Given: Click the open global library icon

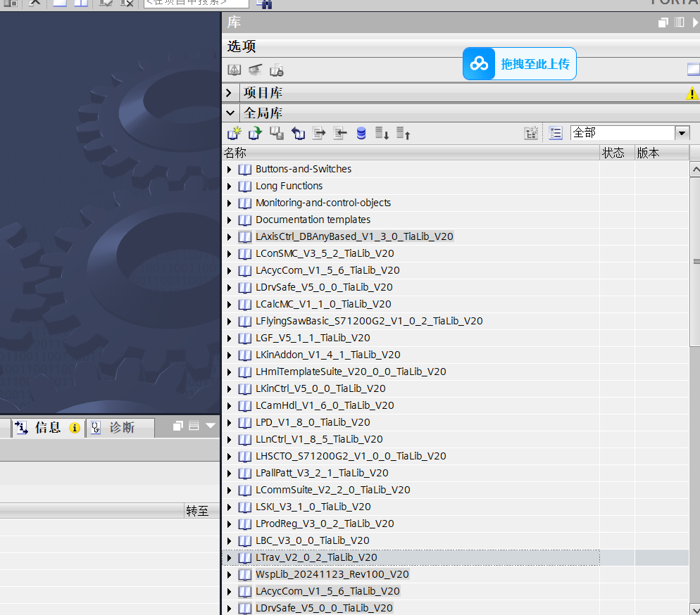Looking at the screenshot, I should (256, 133).
